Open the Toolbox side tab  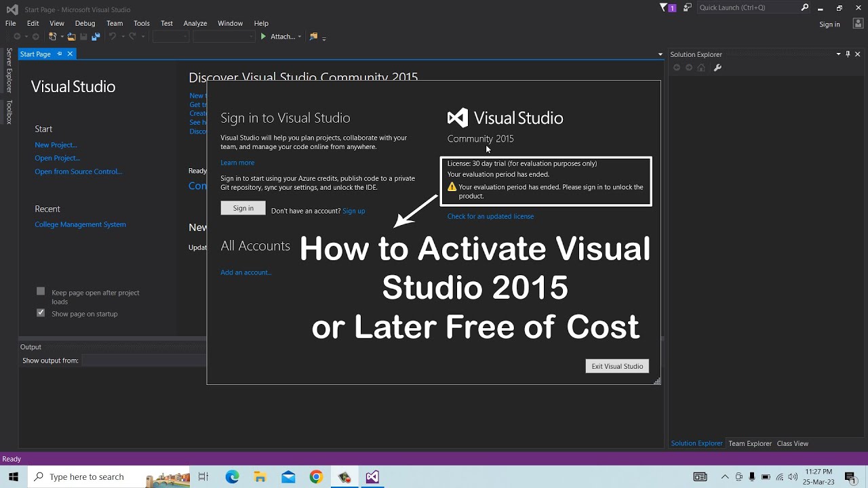click(x=9, y=112)
